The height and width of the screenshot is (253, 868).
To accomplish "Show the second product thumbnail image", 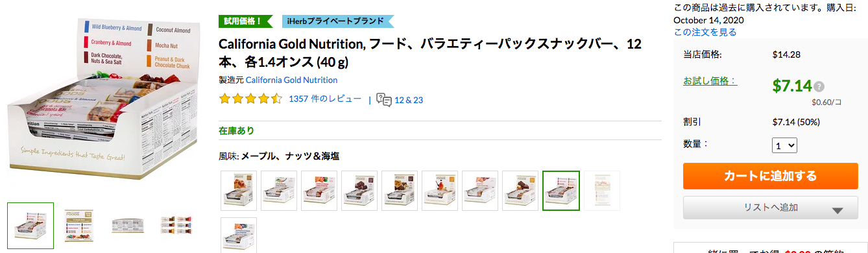I will tap(79, 226).
